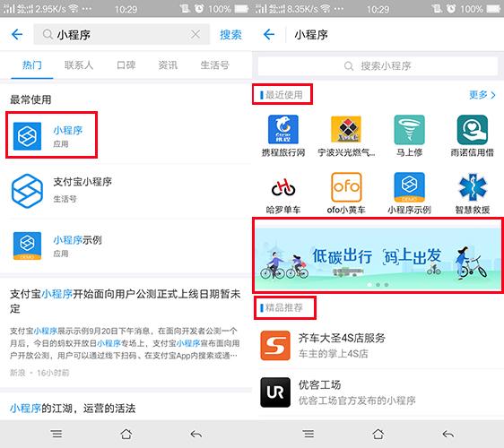Open 支付宝小程序 生活号 result
Image resolution: width=504 pixels, height=448 pixels.
126,191
